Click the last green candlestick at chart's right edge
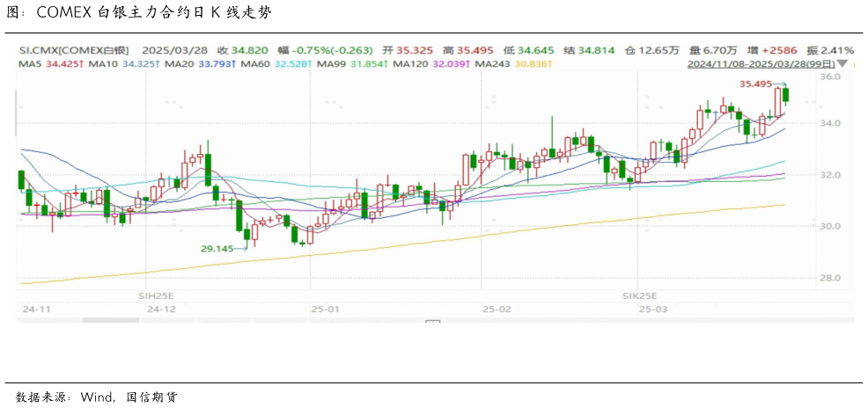868x408 pixels. [x=785, y=95]
